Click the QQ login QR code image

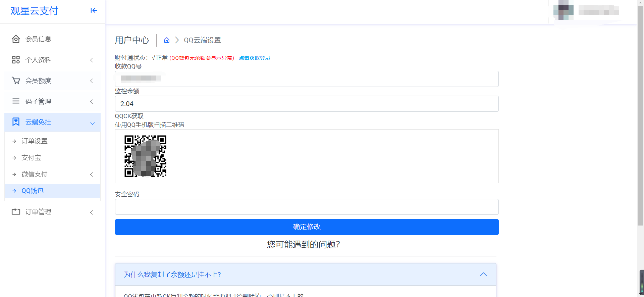[145, 156]
